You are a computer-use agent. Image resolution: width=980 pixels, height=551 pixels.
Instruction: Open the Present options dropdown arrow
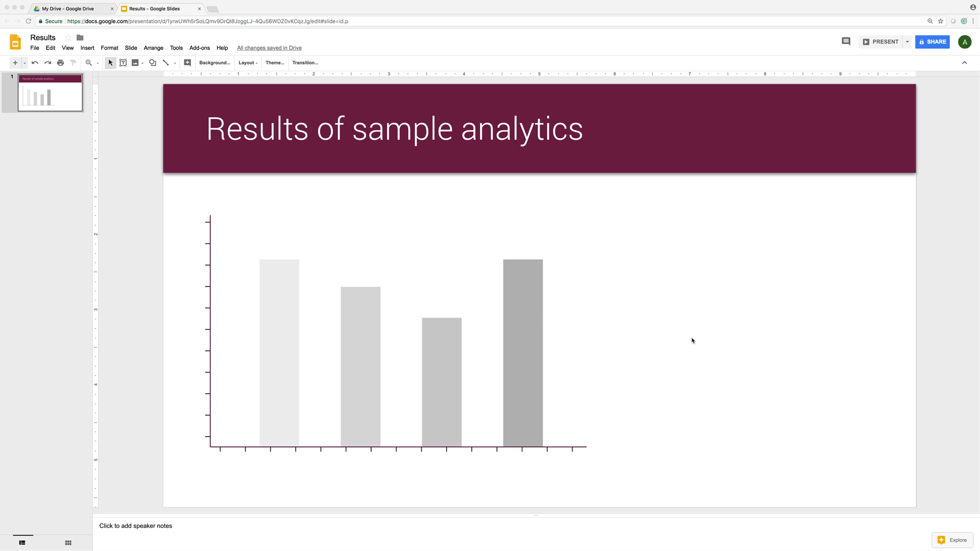click(907, 42)
